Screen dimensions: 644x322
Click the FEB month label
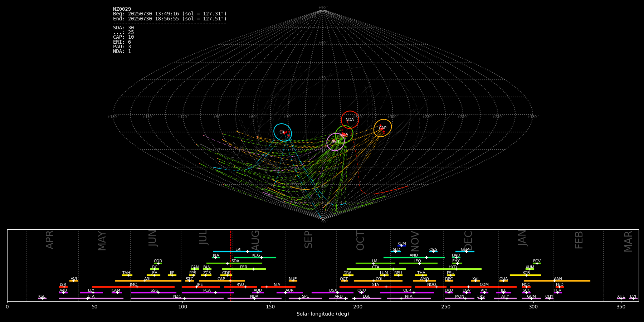tap(579, 240)
